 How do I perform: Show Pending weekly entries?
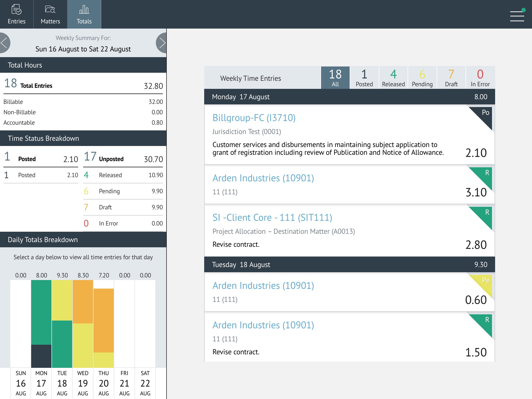point(422,77)
